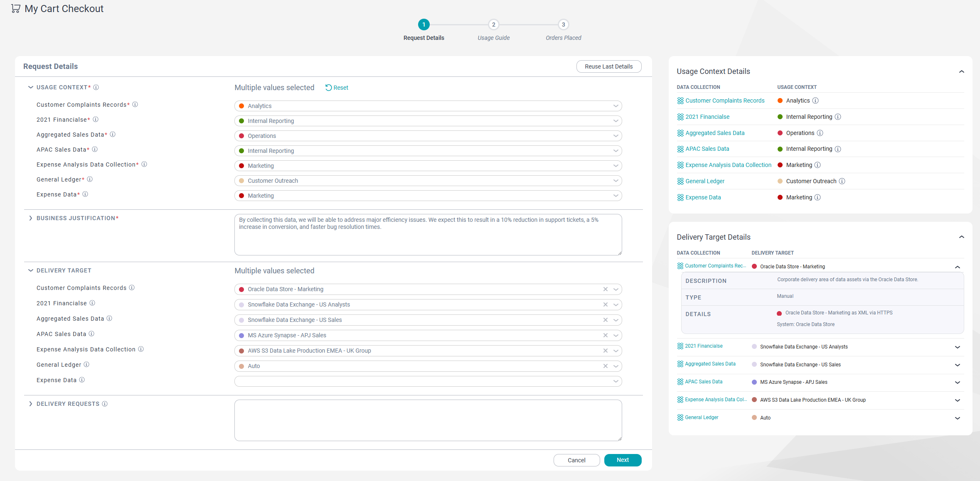Click the info icon beside USAGE CONTEXT heading
This screenshot has height=481, width=980.
[x=96, y=87]
